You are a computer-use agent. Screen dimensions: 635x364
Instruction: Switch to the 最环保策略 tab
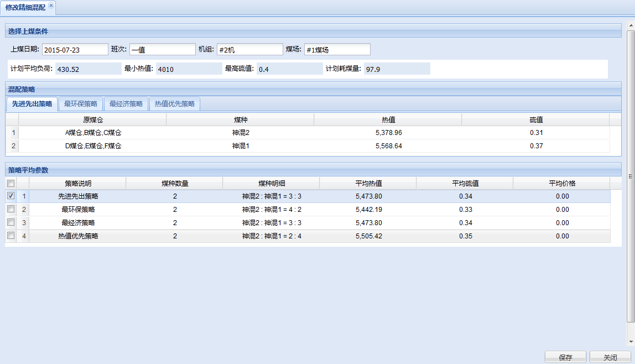point(81,104)
